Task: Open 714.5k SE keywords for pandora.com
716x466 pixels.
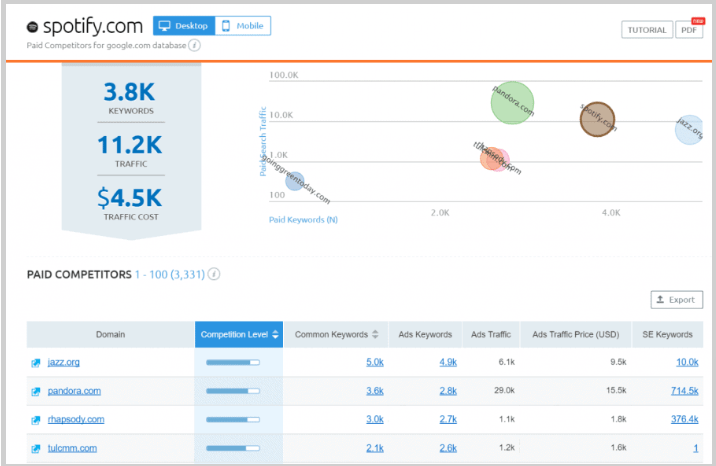Action: tap(684, 391)
